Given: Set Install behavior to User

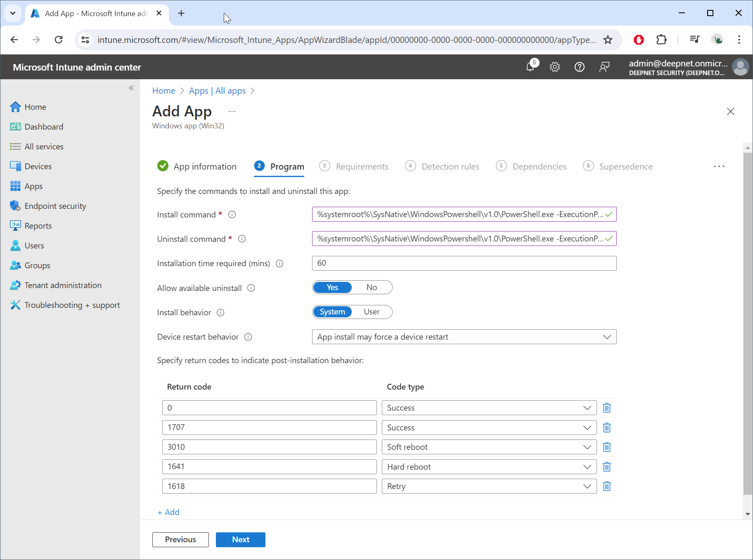Looking at the screenshot, I should (x=372, y=312).
